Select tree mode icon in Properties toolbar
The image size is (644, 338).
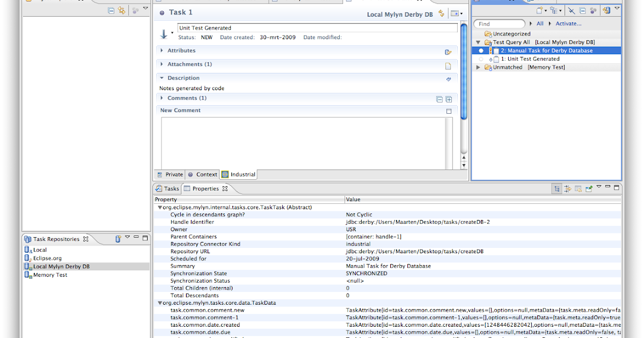click(557, 188)
